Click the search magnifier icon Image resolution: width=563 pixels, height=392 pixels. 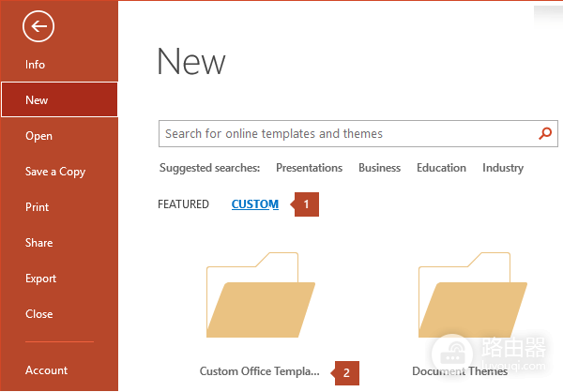click(545, 133)
